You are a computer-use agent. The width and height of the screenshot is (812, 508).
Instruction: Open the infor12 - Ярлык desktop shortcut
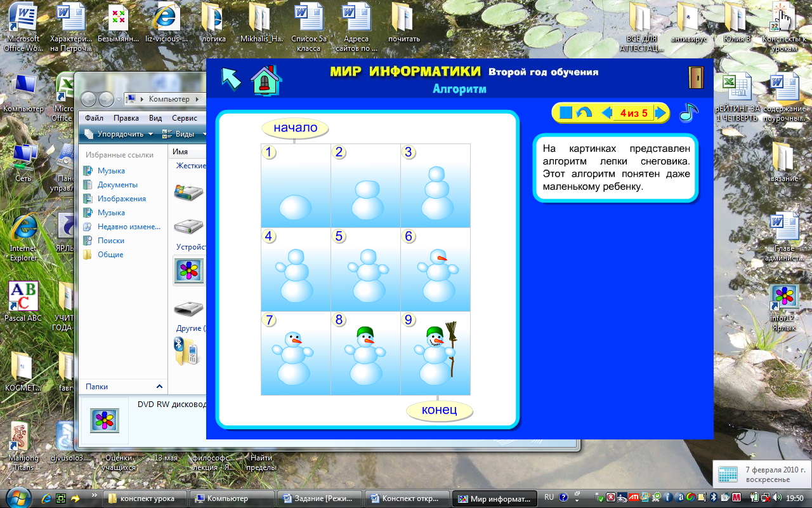coord(785,308)
